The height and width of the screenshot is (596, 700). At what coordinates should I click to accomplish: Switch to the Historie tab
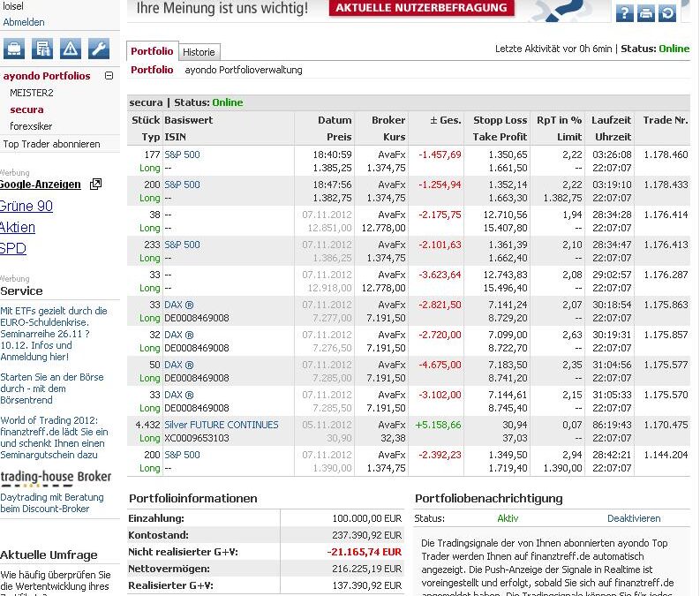(x=199, y=52)
